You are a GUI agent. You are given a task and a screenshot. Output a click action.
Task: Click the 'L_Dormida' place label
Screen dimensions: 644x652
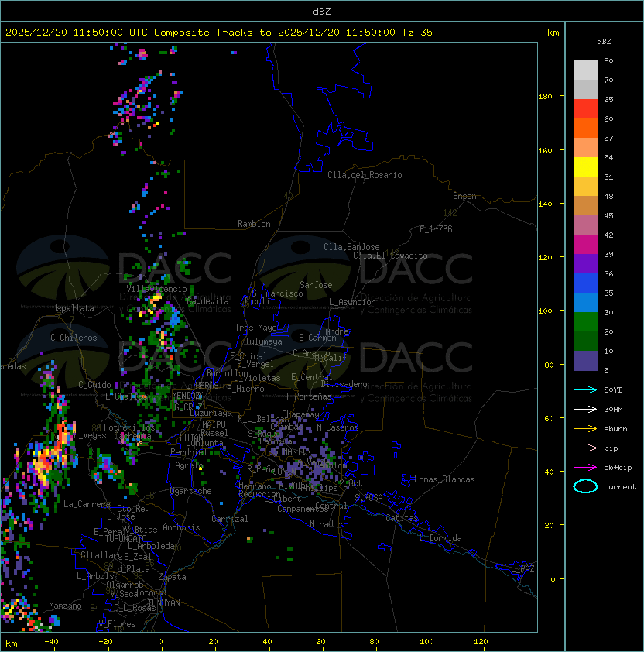[440, 538]
